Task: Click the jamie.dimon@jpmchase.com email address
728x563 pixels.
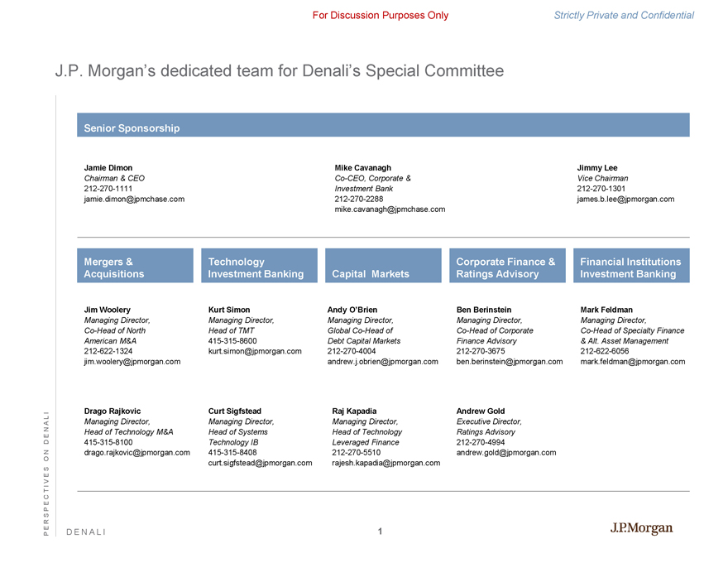Action: point(134,199)
